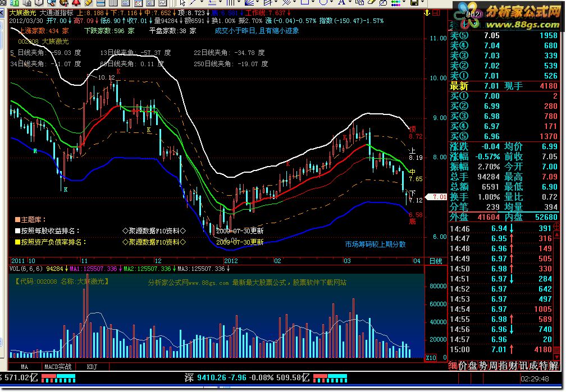Click 卖⑤ ask row at 7.05
Screen dimensions: 566x392
tap(504, 35)
